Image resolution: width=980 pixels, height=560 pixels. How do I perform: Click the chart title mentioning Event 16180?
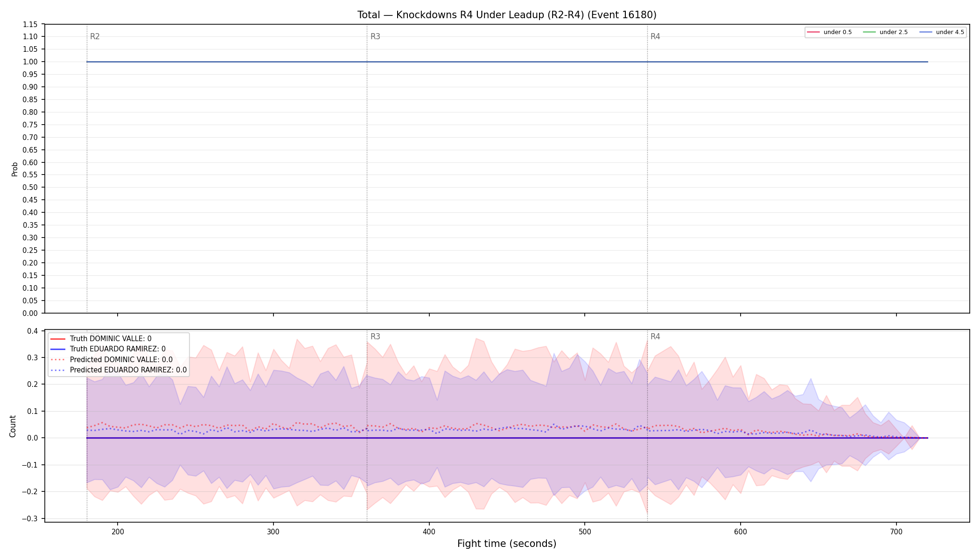pyautogui.click(x=507, y=15)
